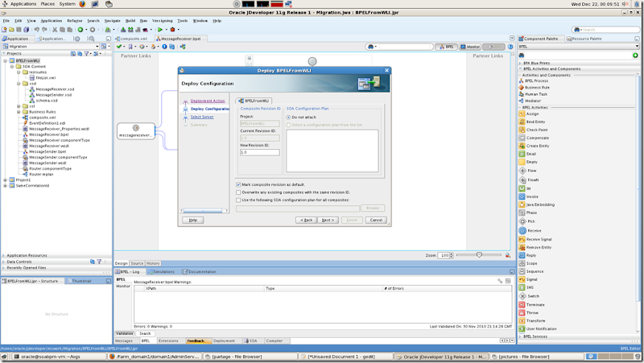The width and height of the screenshot is (644, 363).
Task: Click the wizard steps horizontal scrollbar
Action: (x=204, y=210)
